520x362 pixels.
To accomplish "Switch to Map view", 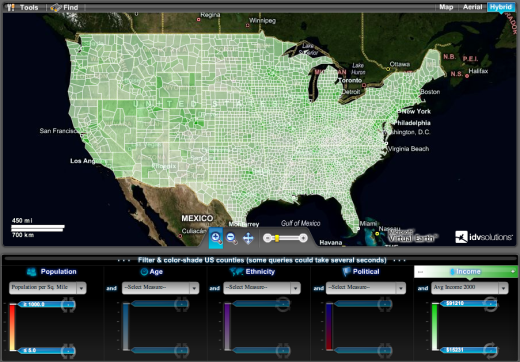I will tap(446, 7).
